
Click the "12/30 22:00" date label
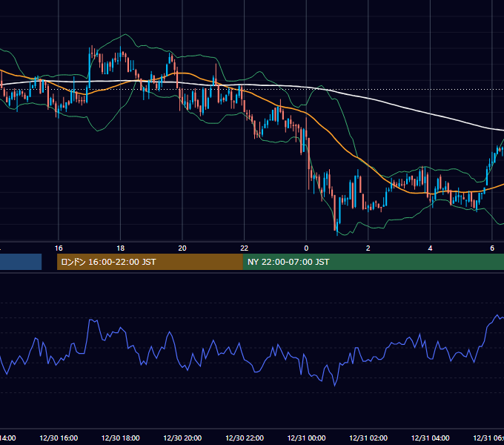click(x=245, y=438)
